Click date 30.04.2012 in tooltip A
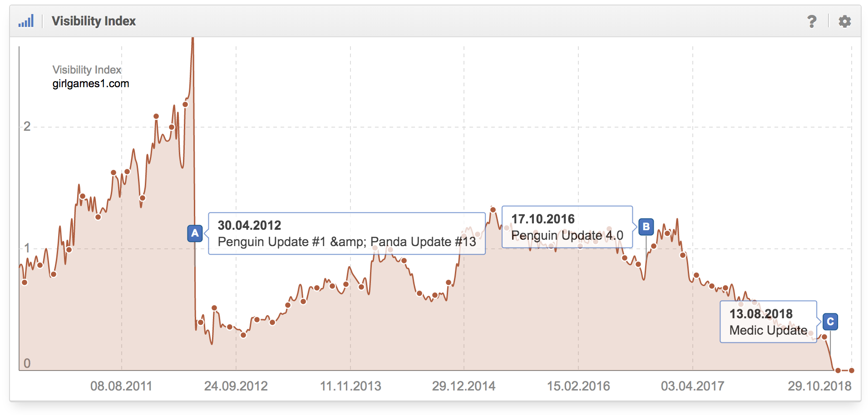868x415 pixels. 249,225
